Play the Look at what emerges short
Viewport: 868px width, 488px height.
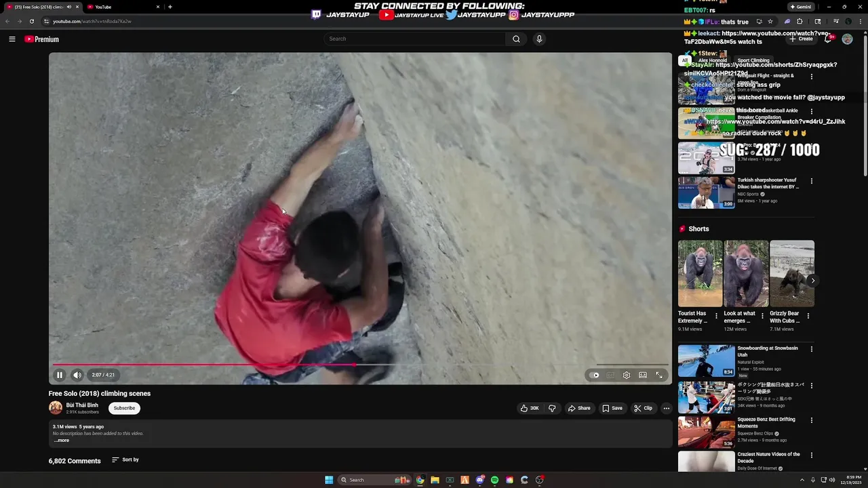click(746, 274)
